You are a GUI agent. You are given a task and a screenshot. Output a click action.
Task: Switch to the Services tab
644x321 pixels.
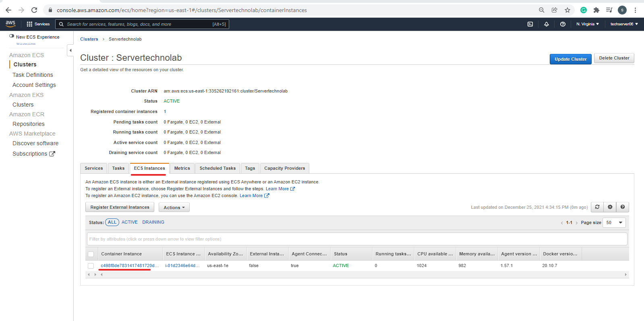point(94,168)
